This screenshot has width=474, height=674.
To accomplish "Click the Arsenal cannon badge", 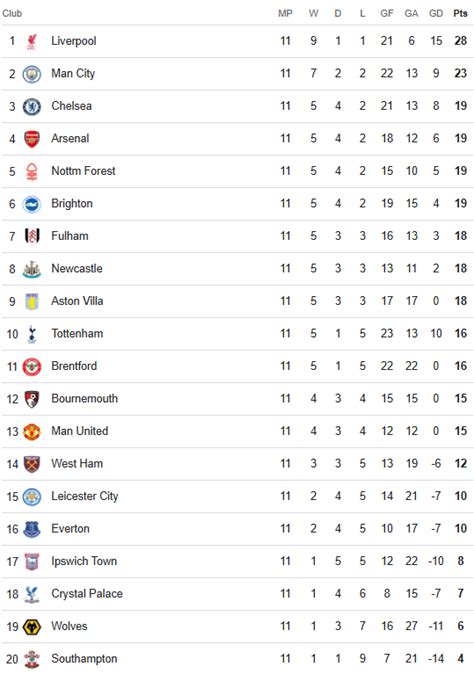I will [32, 139].
